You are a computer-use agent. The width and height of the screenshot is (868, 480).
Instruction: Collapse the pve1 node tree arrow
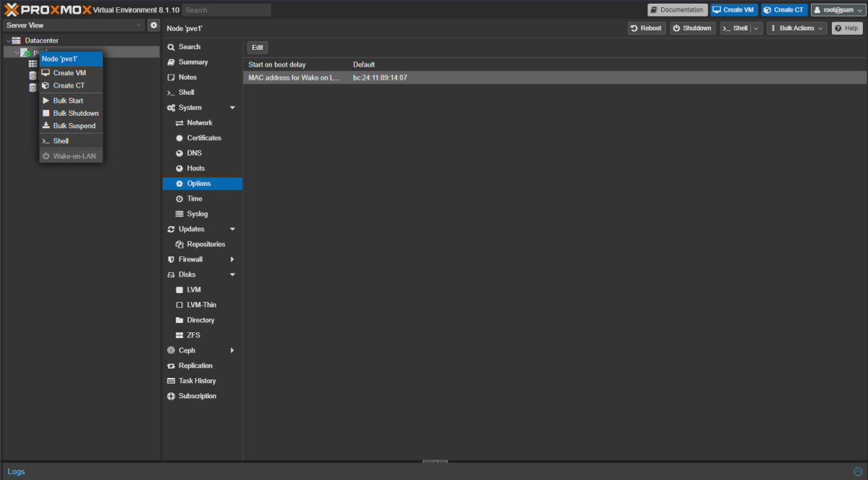[x=17, y=53]
